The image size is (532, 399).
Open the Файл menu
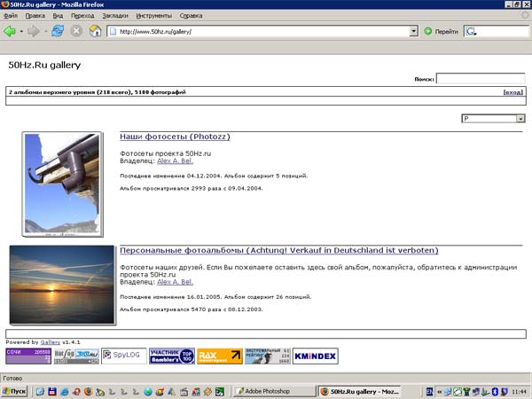[11, 16]
